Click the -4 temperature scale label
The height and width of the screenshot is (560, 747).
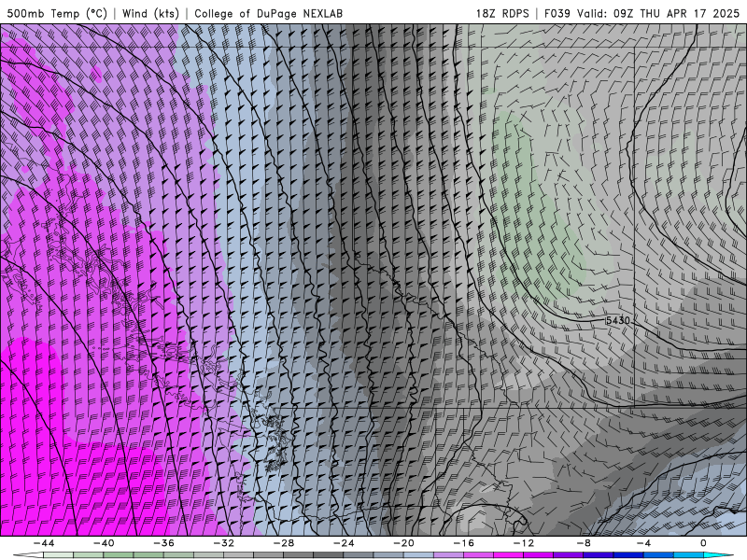[643, 543]
